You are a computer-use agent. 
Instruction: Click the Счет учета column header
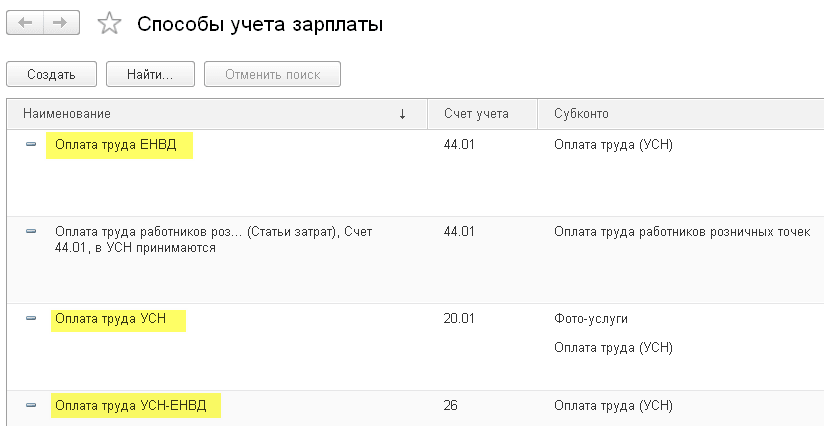(x=476, y=114)
